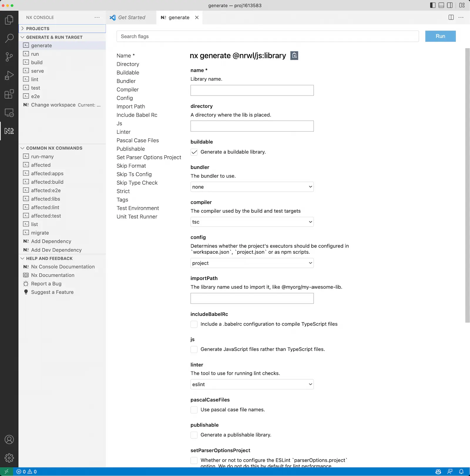Click the Search flags input field

coord(267,36)
